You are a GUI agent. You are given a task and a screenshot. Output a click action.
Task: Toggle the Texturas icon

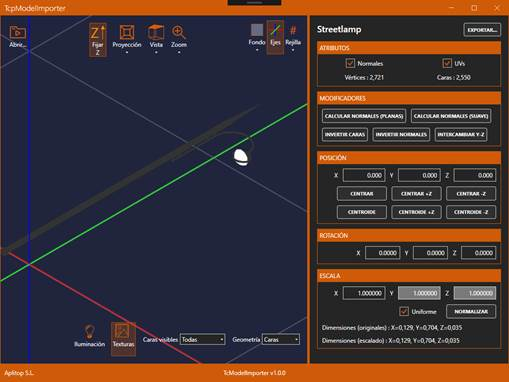[123, 332]
